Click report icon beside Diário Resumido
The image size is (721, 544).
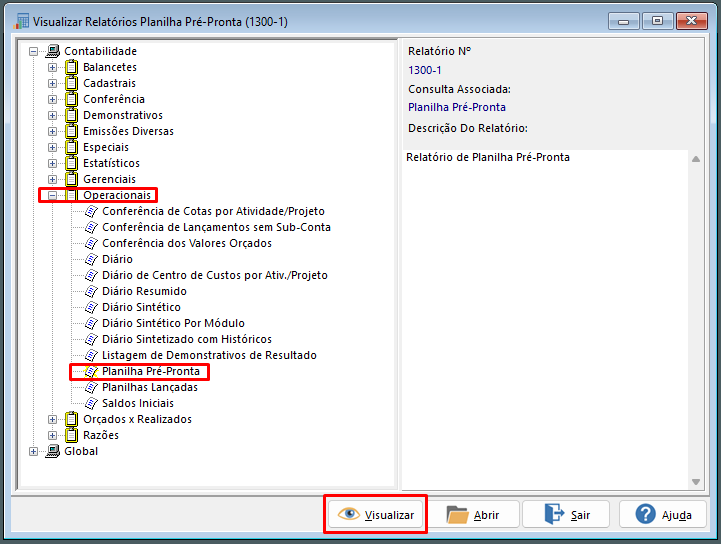(x=92, y=292)
